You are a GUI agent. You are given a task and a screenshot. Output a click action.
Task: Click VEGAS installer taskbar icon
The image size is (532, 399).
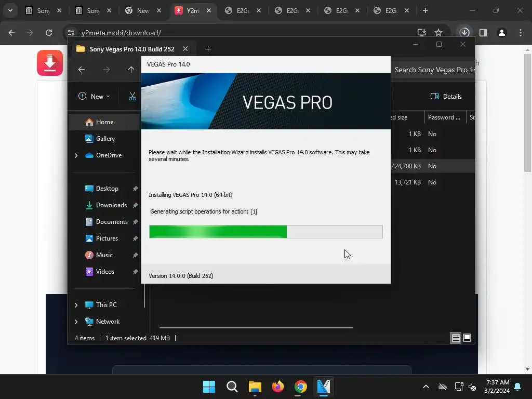pyautogui.click(x=323, y=387)
